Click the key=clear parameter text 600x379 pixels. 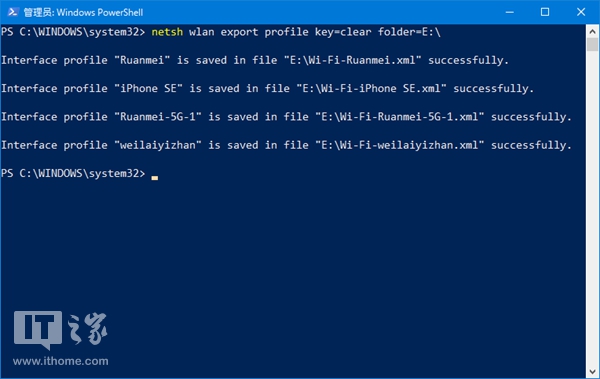(x=343, y=32)
